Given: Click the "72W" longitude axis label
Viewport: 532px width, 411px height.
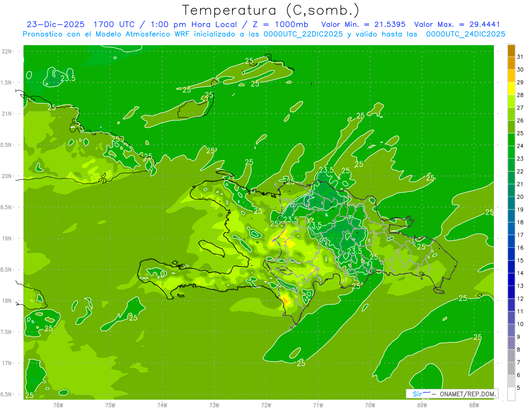Looking at the screenshot, I should [266, 405].
